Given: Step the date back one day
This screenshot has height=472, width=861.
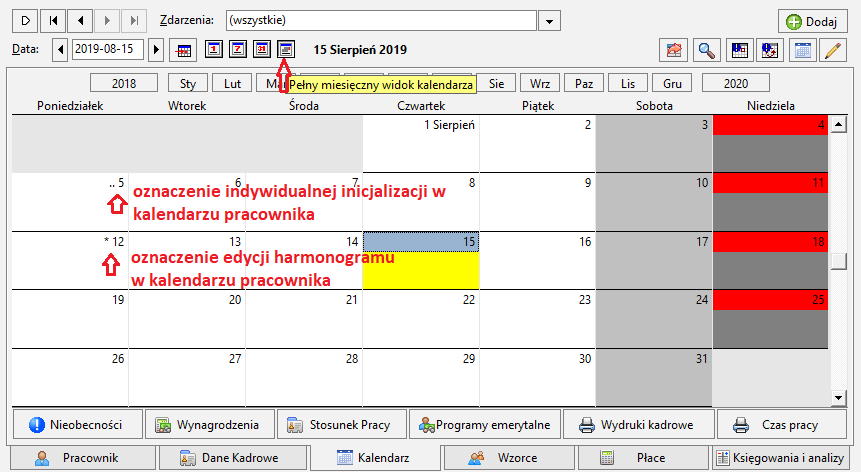Looking at the screenshot, I should click(60, 49).
